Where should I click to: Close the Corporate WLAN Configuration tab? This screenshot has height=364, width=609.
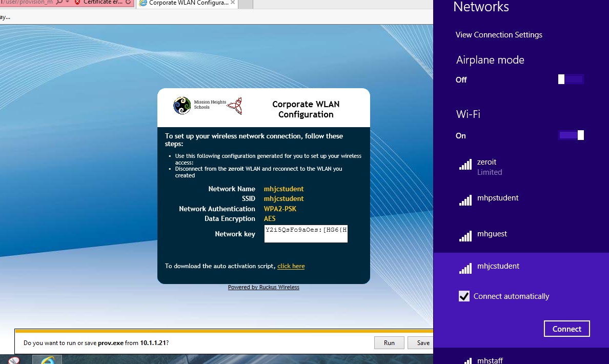click(x=233, y=3)
